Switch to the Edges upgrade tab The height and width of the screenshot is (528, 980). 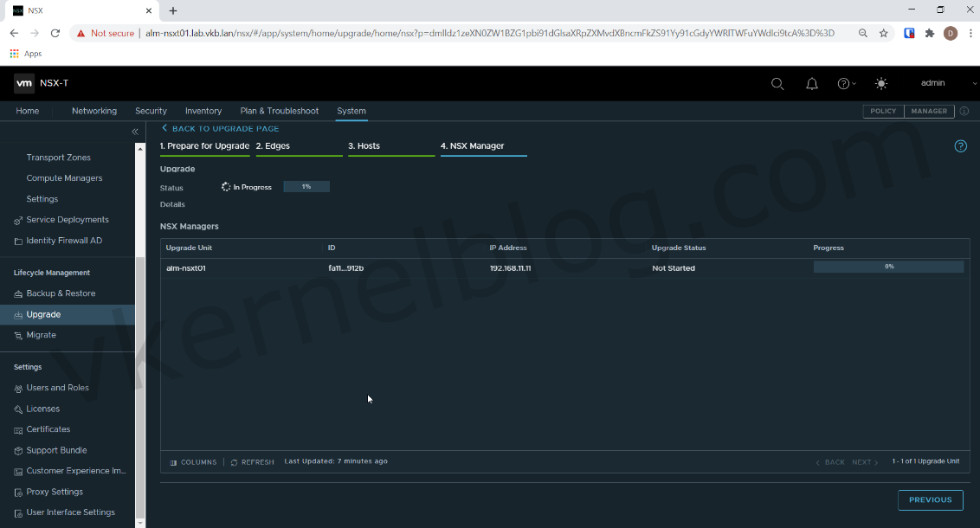(x=274, y=145)
